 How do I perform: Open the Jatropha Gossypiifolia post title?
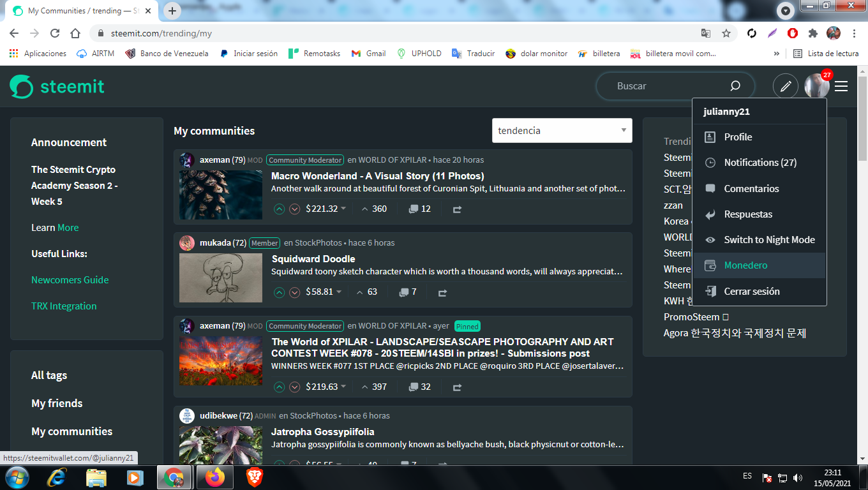click(323, 432)
